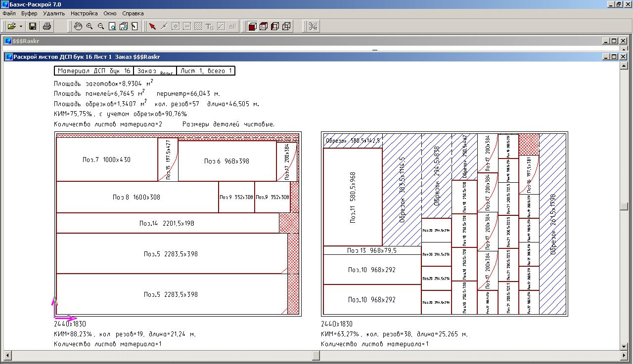
Task: Click the Zoom out magnifier
Action: click(101, 26)
